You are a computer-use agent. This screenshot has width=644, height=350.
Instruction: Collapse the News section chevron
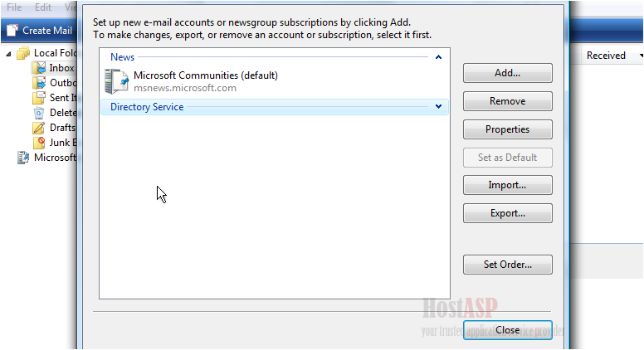(438, 57)
